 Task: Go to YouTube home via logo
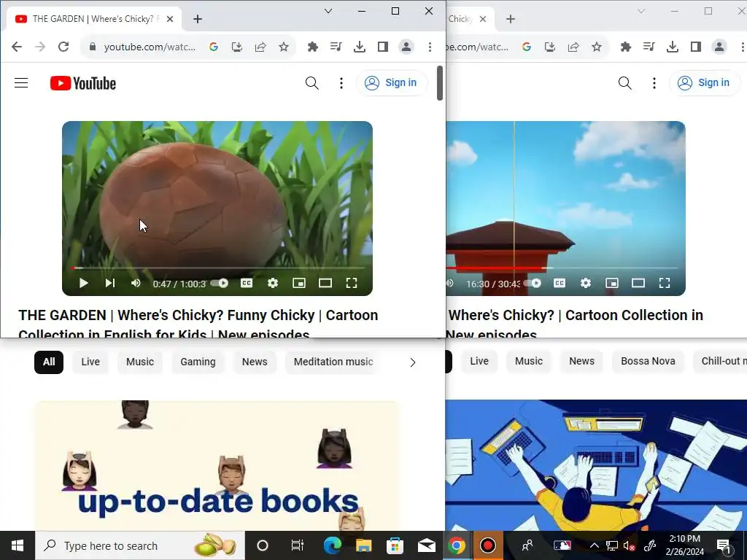click(83, 83)
